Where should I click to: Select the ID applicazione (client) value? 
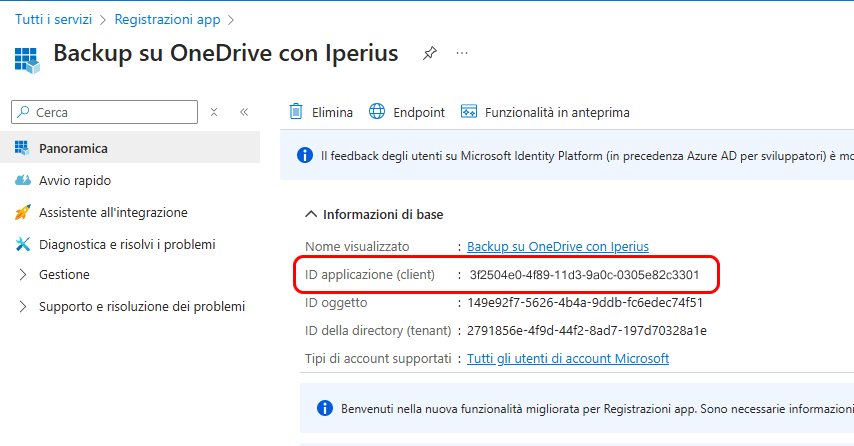pos(584,274)
